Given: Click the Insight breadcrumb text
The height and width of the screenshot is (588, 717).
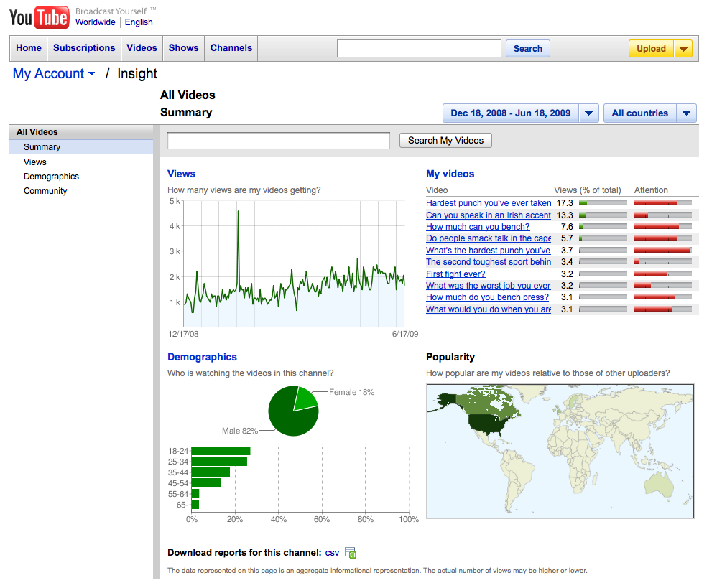Looking at the screenshot, I should pyautogui.click(x=137, y=73).
